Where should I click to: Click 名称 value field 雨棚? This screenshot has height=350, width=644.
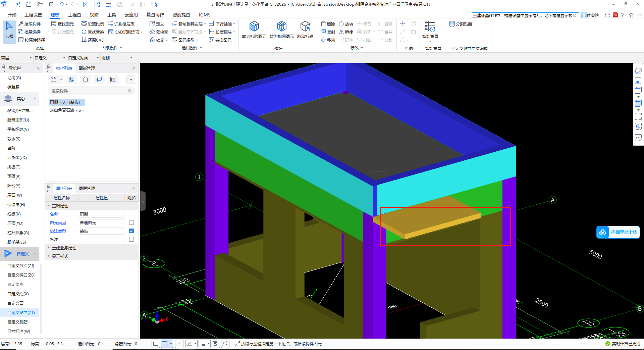point(102,214)
